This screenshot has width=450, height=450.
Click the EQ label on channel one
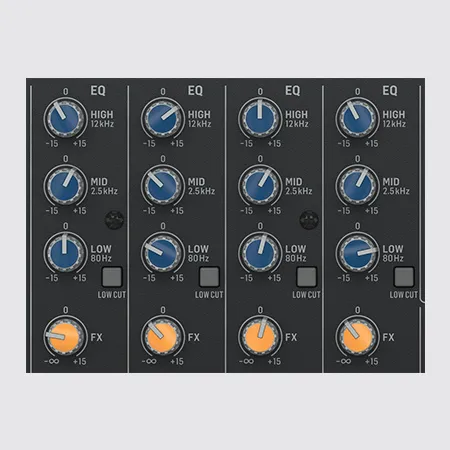coord(98,91)
